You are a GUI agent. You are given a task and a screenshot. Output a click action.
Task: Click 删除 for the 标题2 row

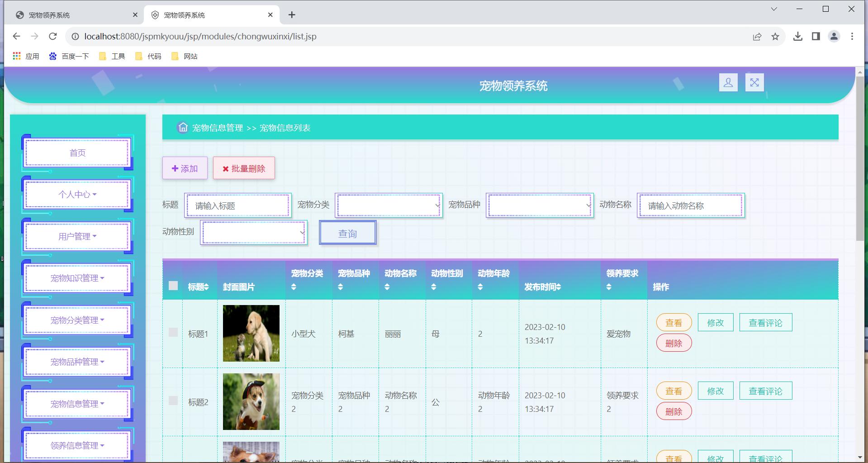674,411
